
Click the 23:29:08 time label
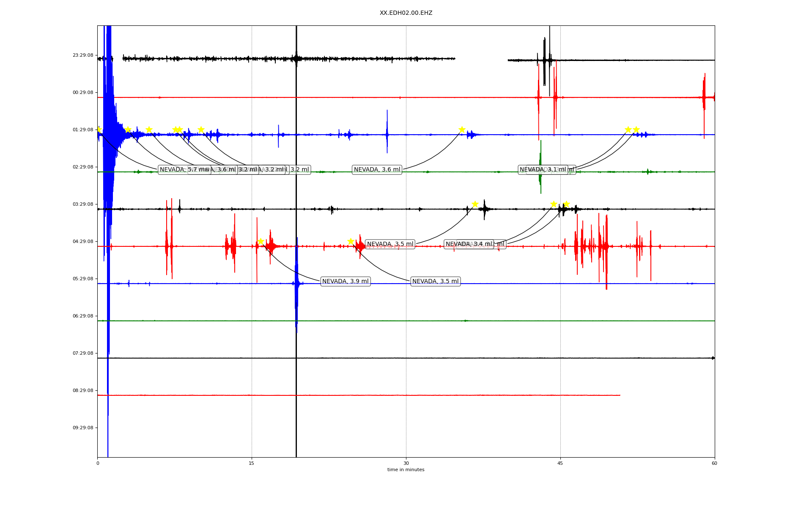[83, 55]
